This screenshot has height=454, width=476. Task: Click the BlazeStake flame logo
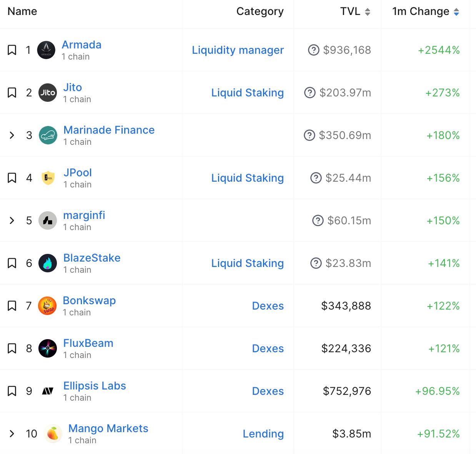point(48,263)
